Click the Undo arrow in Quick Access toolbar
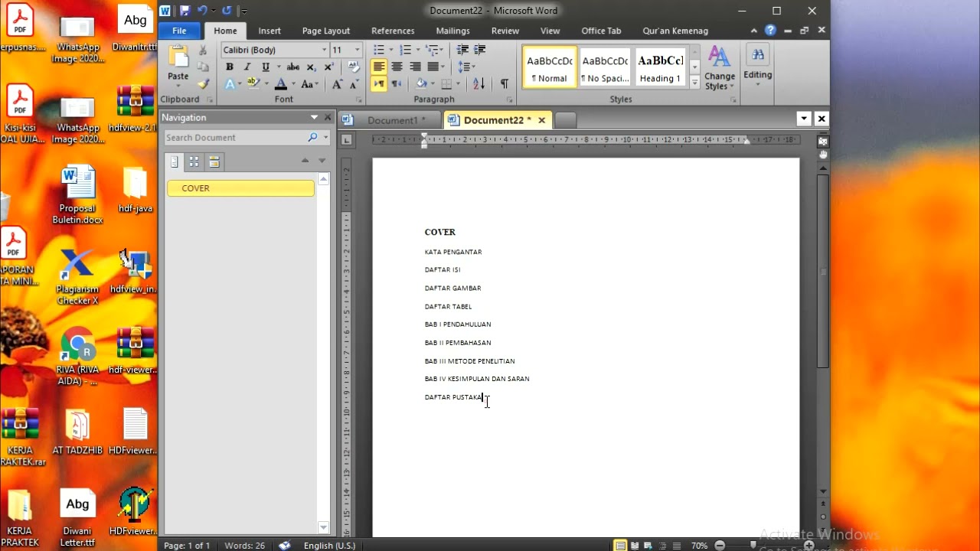 click(202, 11)
